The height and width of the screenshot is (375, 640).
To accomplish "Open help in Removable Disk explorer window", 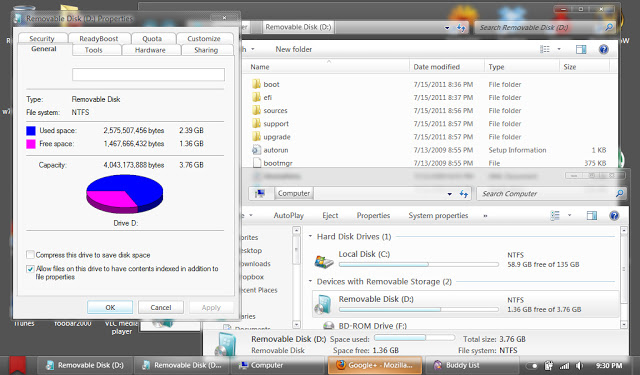I will pyautogui.click(x=603, y=49).
